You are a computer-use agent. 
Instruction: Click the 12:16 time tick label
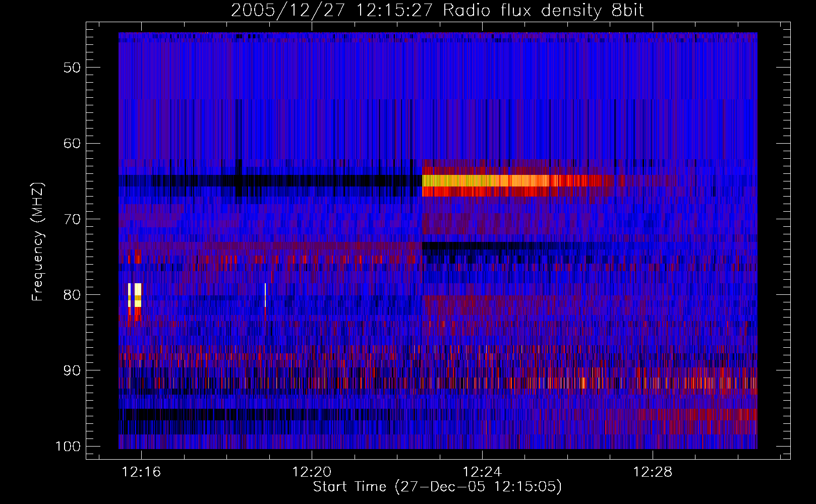[x=142, y=472]
